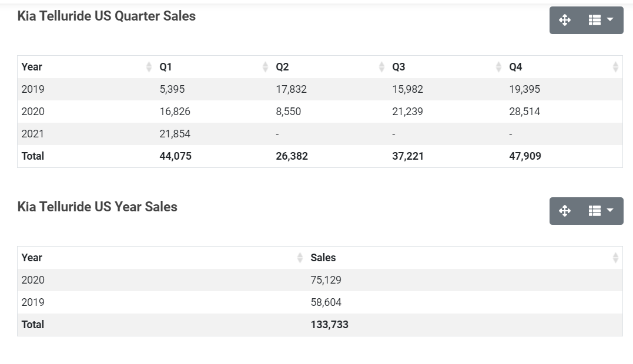Click the sort arrows for the Q3 column
This screenshot has width=633, height=364.
tap(498, 67)
